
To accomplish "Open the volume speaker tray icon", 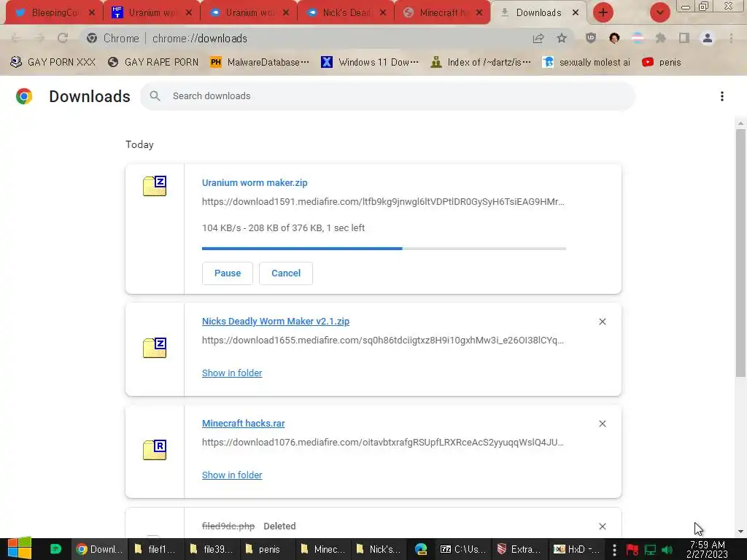I will 667,550.
